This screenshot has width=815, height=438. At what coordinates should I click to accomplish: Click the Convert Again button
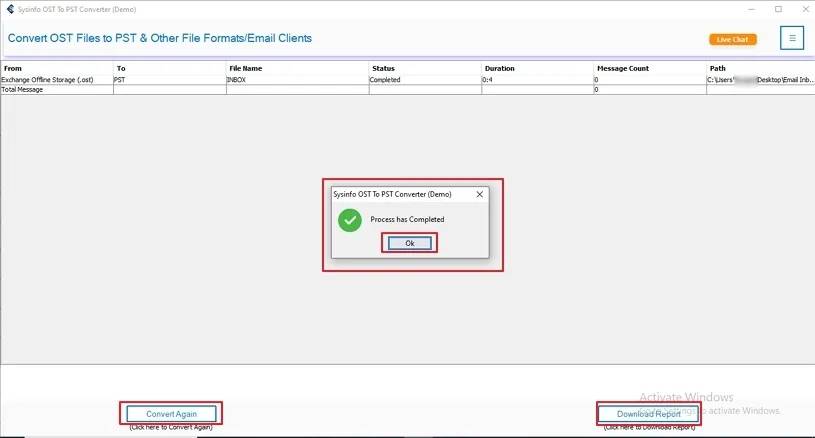click(171, 414)
